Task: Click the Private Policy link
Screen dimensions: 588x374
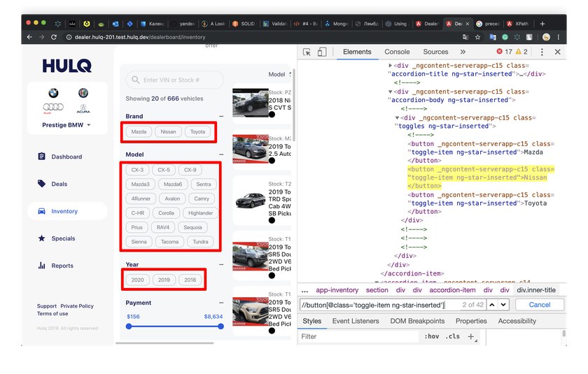Action: click(77, 306)
